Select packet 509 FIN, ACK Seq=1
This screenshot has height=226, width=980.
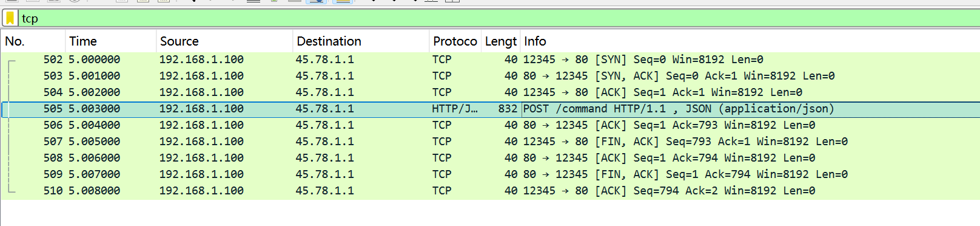[490, 174]
